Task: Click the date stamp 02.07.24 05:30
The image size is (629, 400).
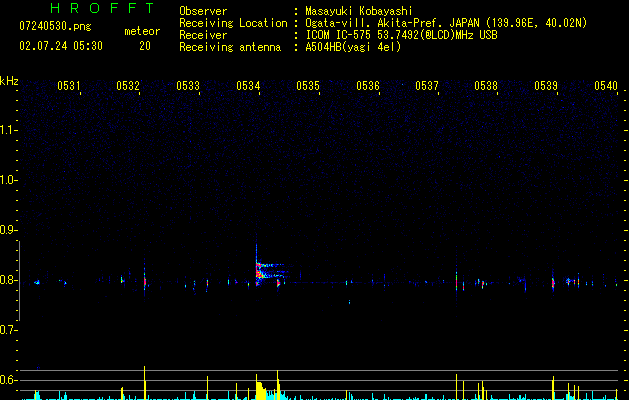Action: 61,46
